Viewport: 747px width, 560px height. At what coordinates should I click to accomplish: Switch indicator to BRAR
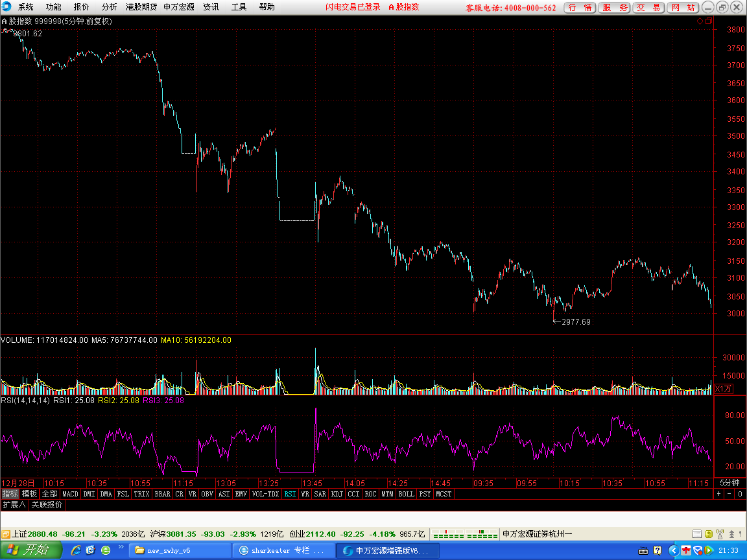coord(163,494)
